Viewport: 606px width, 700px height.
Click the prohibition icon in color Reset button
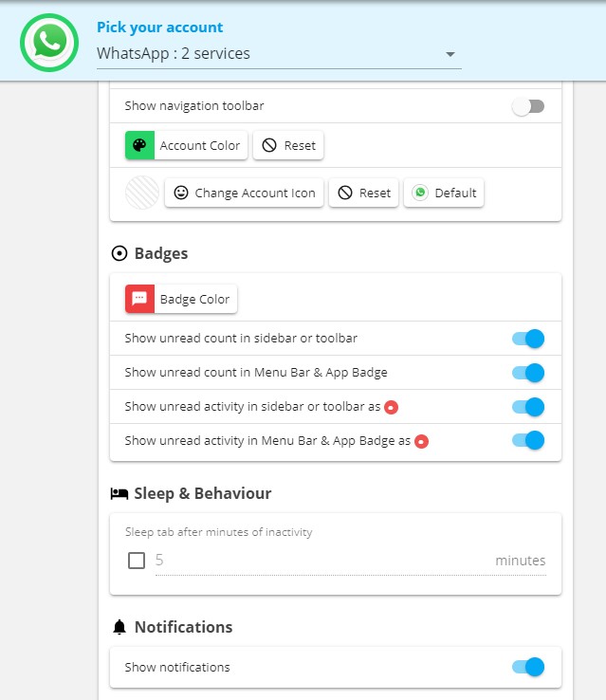click(269, 145)
